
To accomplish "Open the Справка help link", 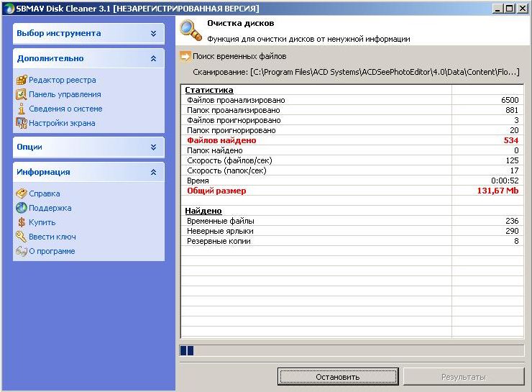I will 45,193.
